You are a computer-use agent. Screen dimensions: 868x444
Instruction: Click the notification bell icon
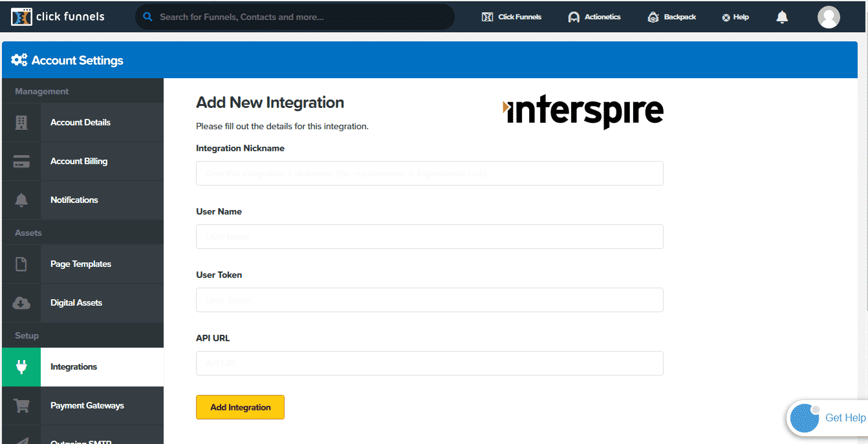pos(782,17)
